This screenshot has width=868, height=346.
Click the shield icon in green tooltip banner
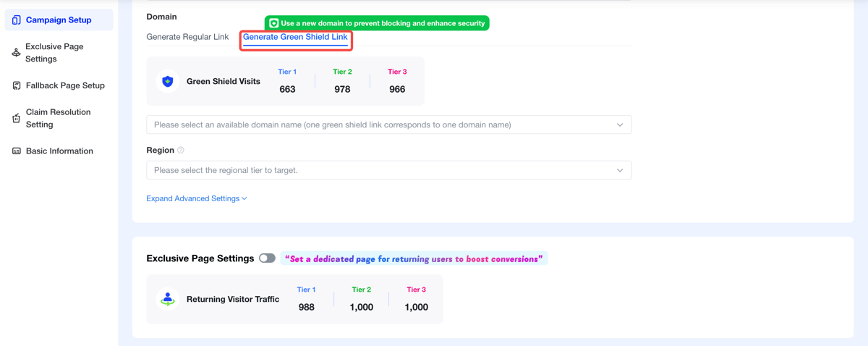click(x=273, y=23)
